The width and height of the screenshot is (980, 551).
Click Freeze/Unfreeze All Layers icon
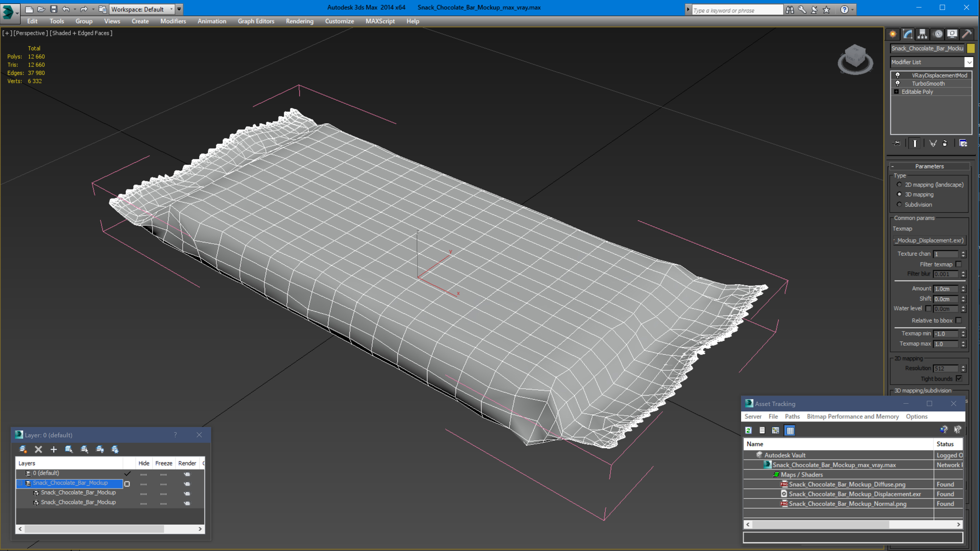pos(115,449)
